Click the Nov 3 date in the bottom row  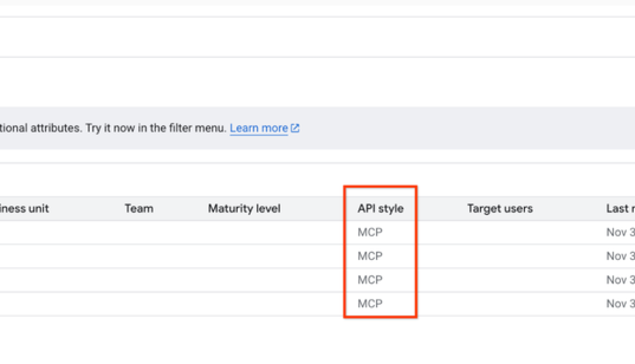tap(621, 303)
